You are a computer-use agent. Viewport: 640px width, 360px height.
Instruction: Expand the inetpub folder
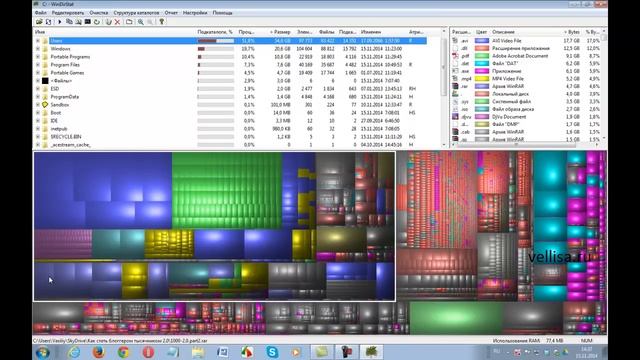pos(38,129)
